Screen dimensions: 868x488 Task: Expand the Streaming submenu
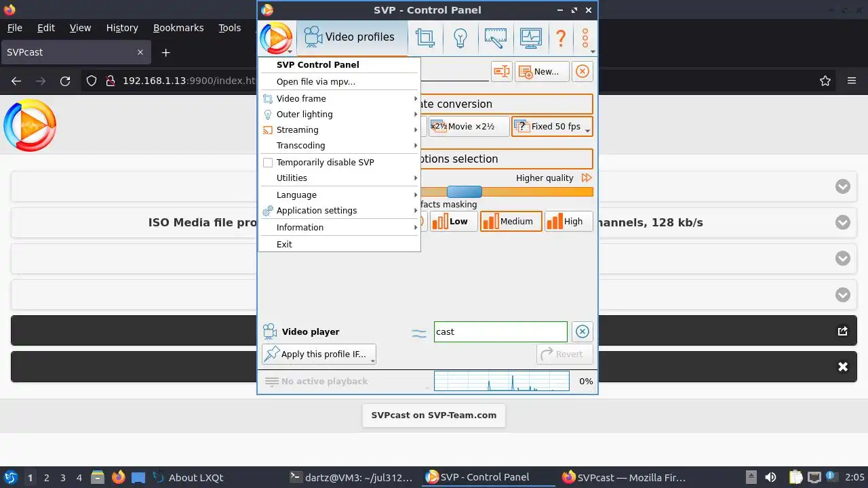pos(339,129)
